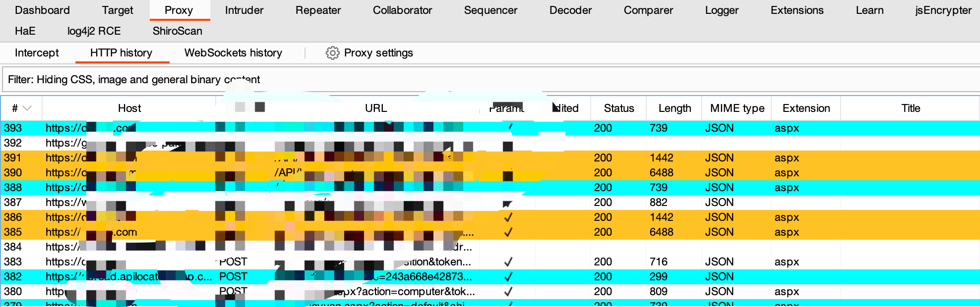Select history row number 383
The height and width of the screenshot is (307, 980).
point(490,261)
